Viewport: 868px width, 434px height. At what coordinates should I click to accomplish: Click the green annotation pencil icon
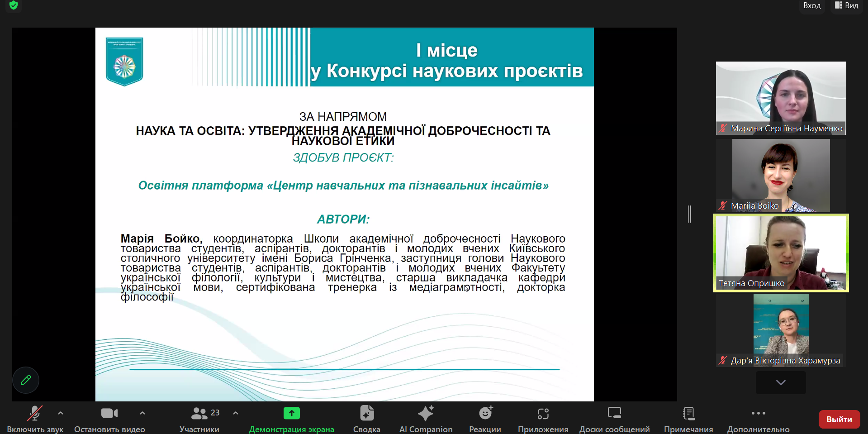pyautogui.click(x=26, y=380)
